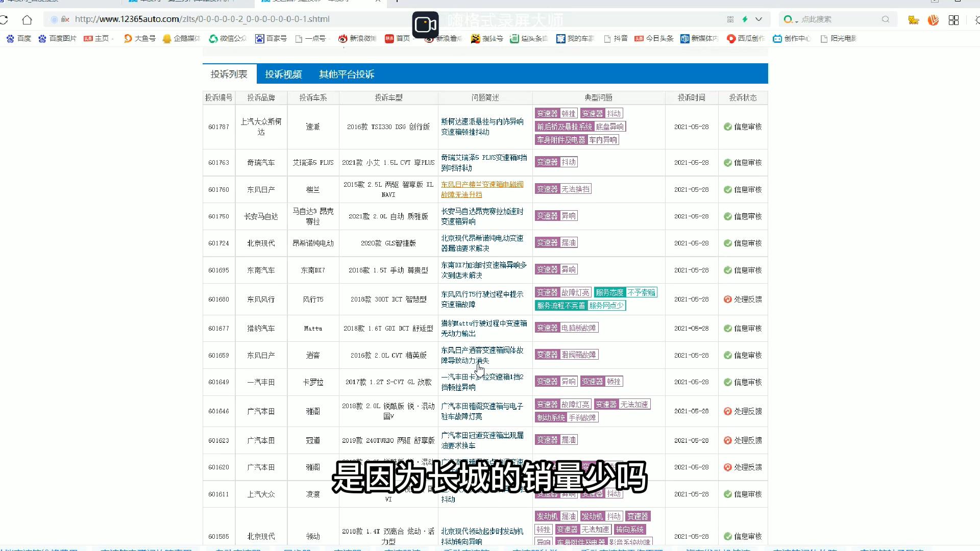Click the green 信息审核 status icon for complaint 601787
Viewport: 980px width, 551px height.
(x=728, y=127)
